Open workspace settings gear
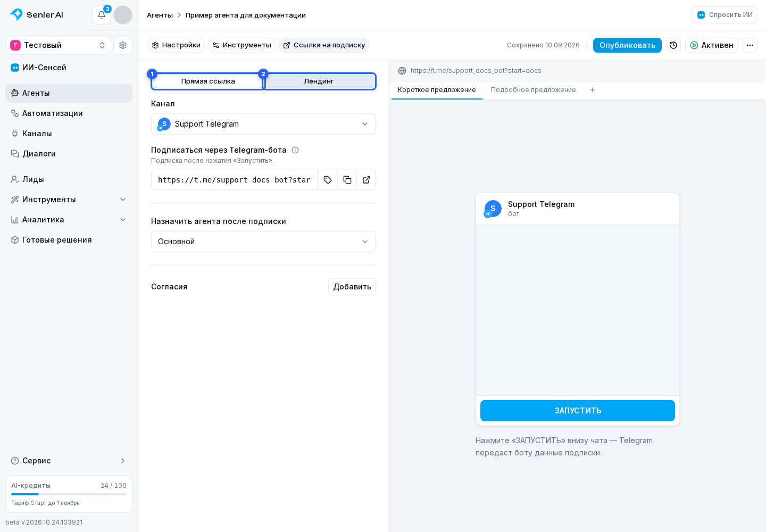 pyautogui.click(x=123, y=45)
